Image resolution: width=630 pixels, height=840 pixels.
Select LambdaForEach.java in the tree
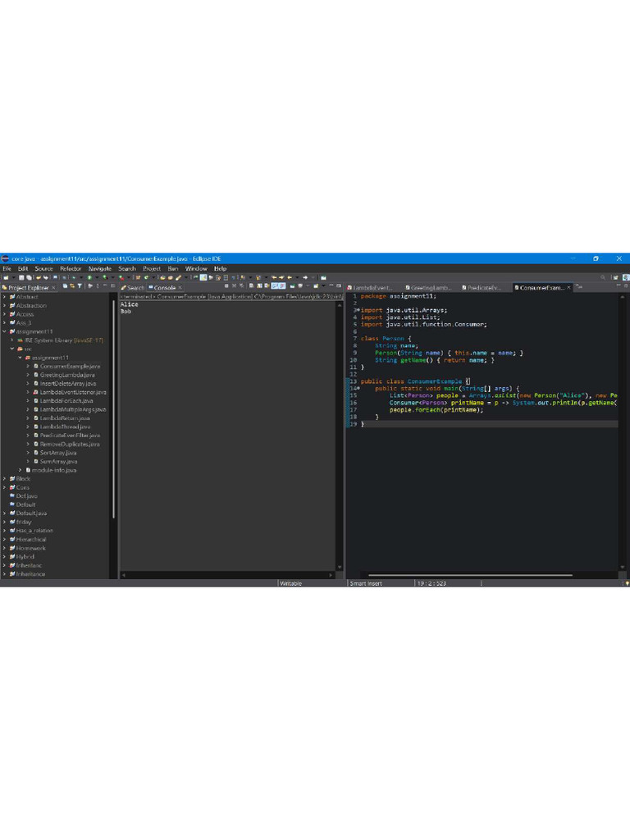point(66,400)
